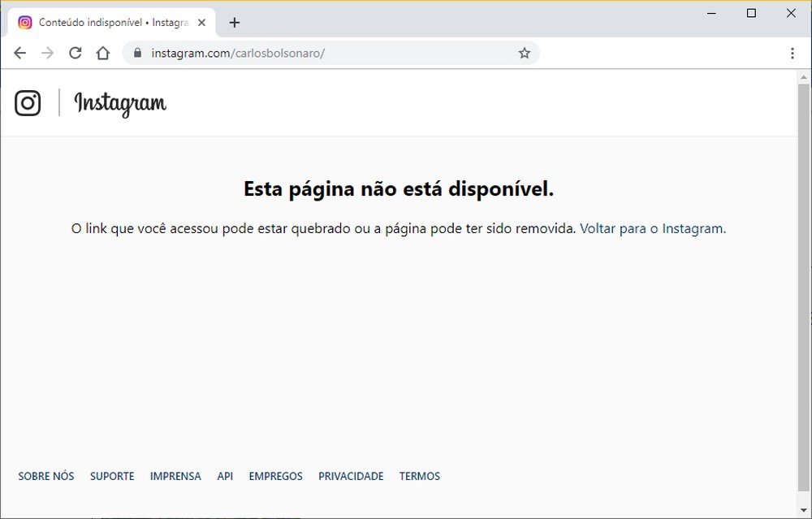
Task: Click the scrollbar up arrow
Action: 803,77
